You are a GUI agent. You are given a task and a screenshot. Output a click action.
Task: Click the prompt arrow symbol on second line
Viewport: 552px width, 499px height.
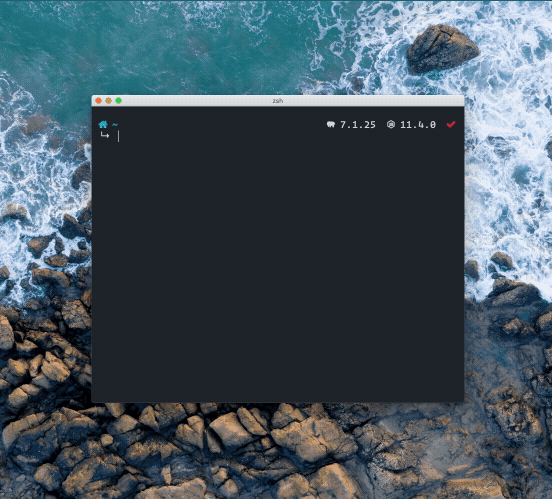[105, 135]
